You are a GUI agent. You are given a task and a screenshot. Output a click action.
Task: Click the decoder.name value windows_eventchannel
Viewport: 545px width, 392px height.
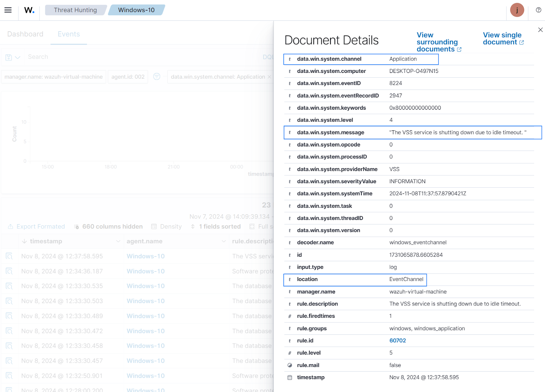click(x=418, y=242)
